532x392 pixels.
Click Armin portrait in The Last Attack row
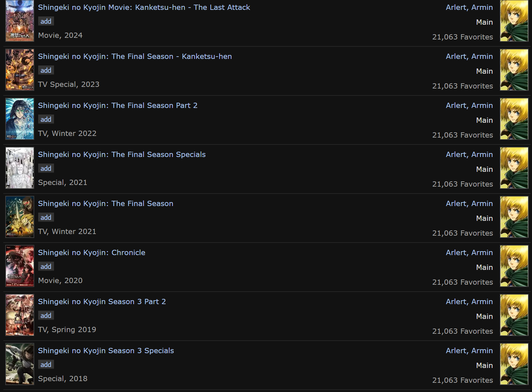coord(514,21)
